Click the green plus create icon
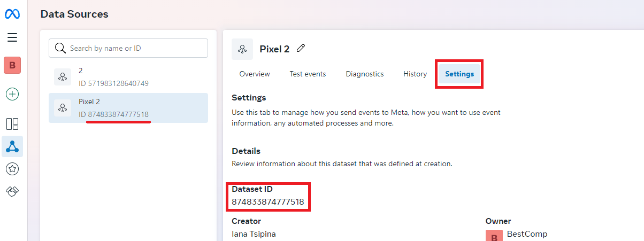 point(12,95)
